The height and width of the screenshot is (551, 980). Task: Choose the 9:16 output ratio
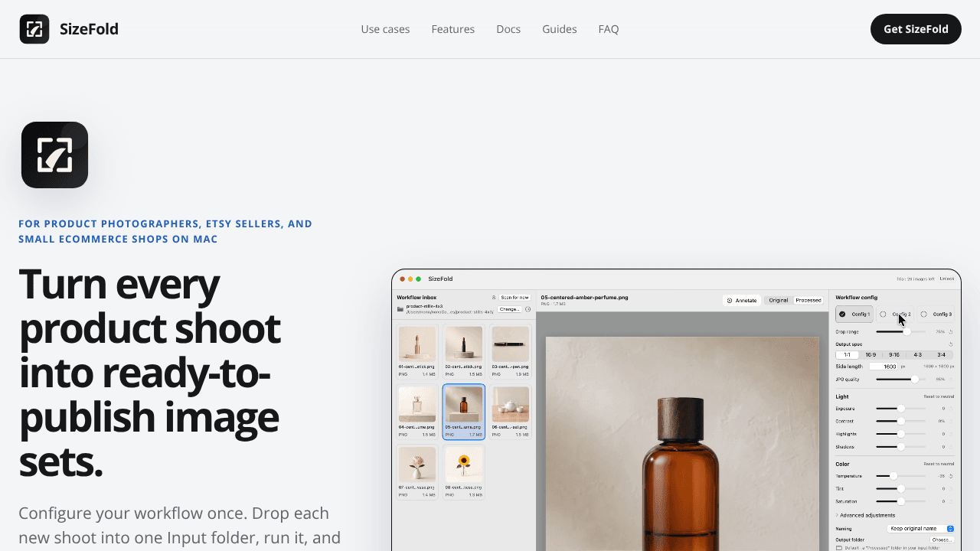coord(894,355)
